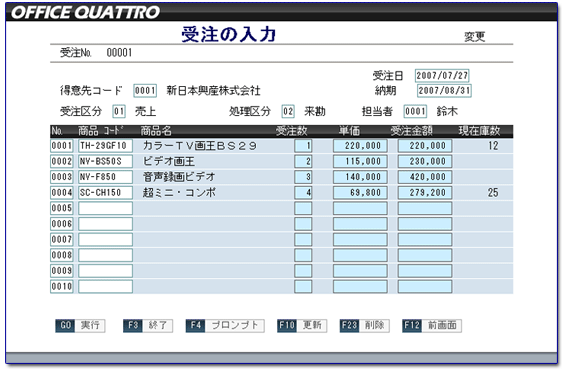This screenshot has height=369, width=564.
Task: Click the stock count 12
Action: 493,146
